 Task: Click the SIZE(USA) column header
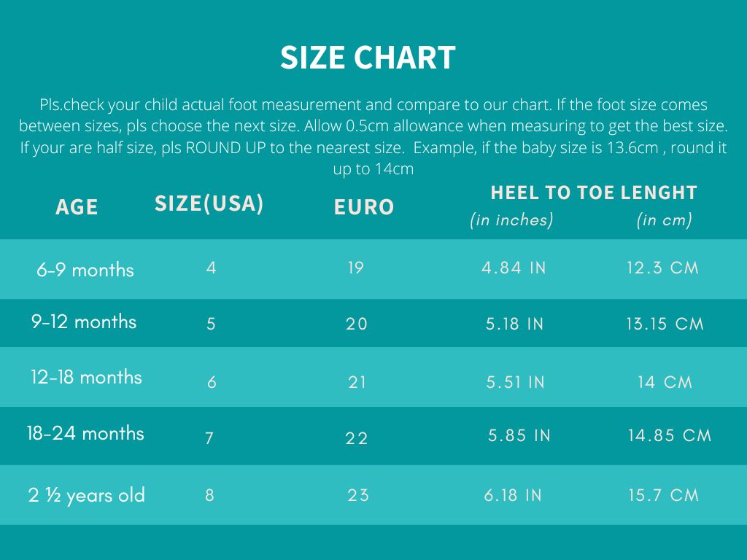tap(209, 203)
